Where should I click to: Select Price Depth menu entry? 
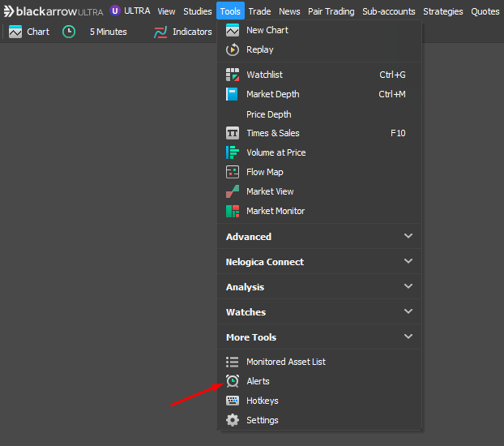(x=269, y=114)
